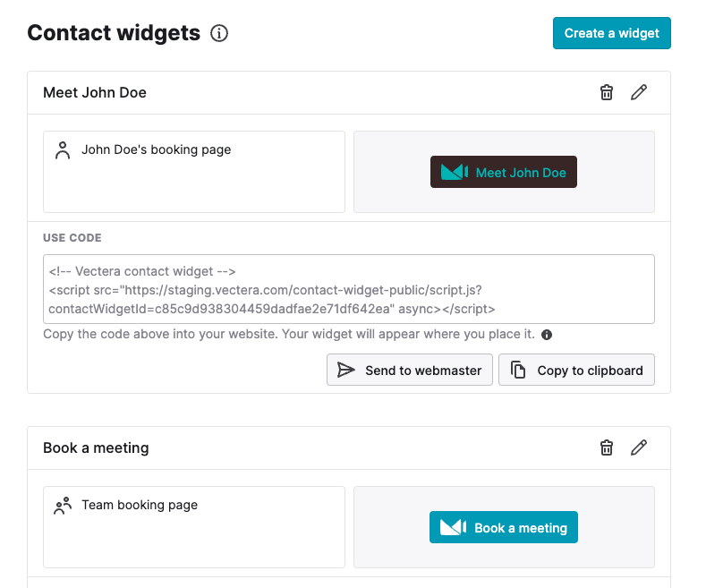Edit the Meet John Doe widget
706x588 pixels.
coord(639,92)
